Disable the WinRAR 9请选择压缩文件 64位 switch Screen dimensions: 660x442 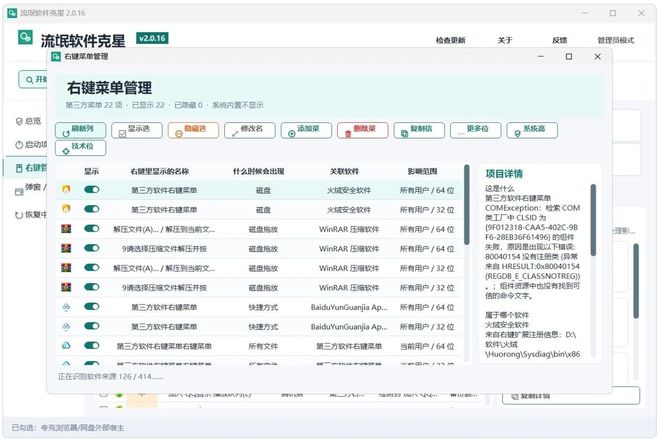[x=91, y=248]
